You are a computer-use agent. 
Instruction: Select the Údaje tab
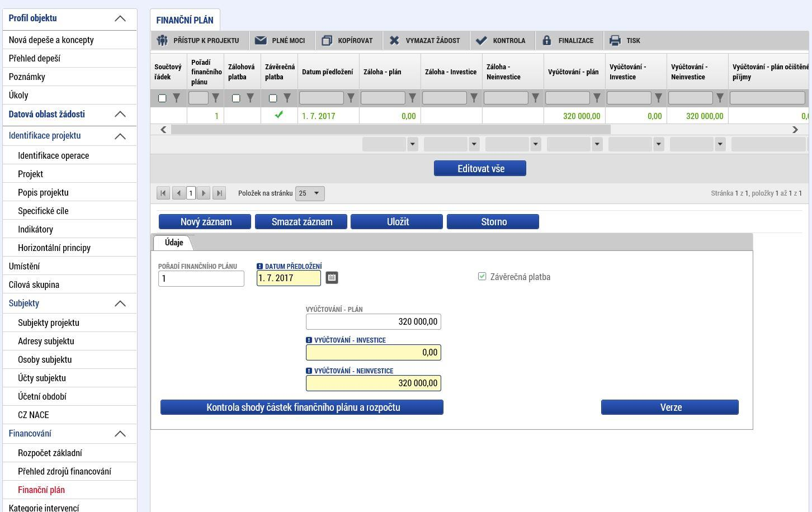coord(174,243)
